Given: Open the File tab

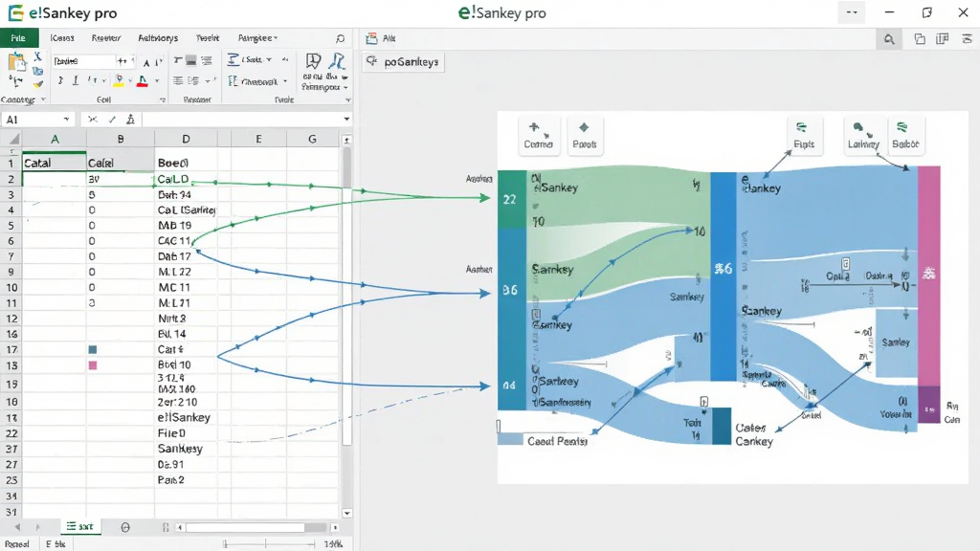Looking at the screenshot, I should (x=19, y=38).
